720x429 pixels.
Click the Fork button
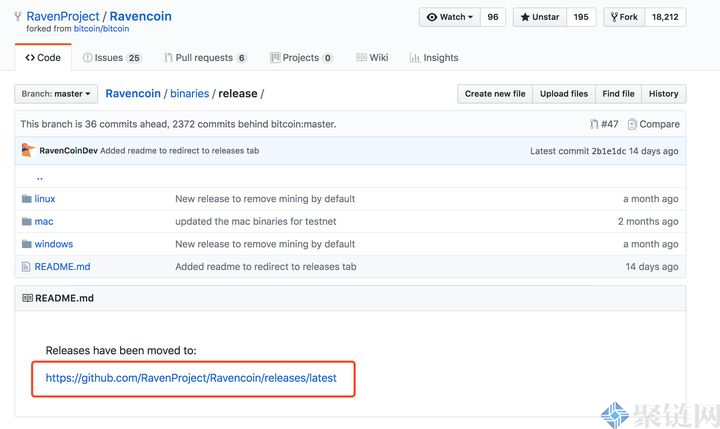coord(624,17)
